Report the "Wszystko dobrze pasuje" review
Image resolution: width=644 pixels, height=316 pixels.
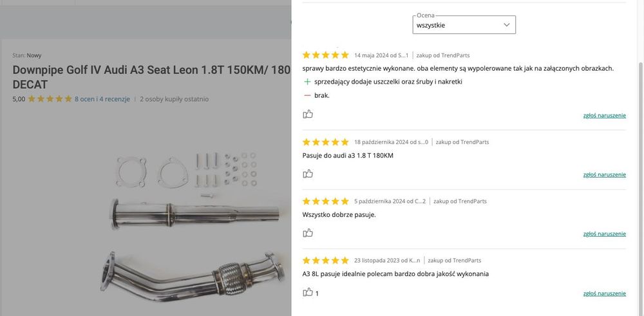(604, 234)
